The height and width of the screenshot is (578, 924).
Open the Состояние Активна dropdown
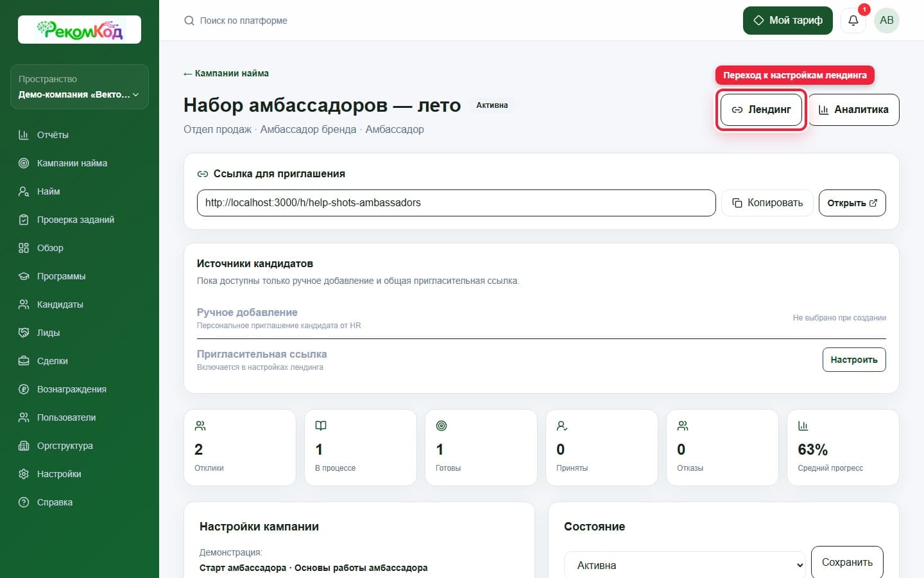(685, 565)
